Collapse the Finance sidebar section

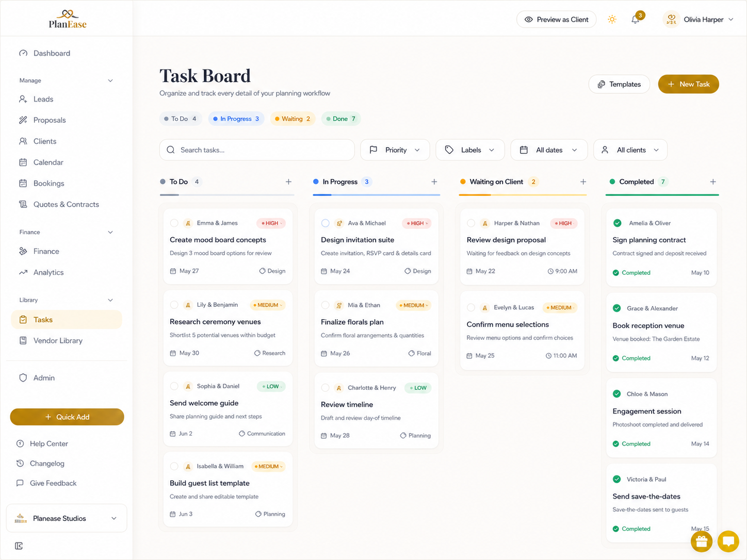tap(110, 232)
